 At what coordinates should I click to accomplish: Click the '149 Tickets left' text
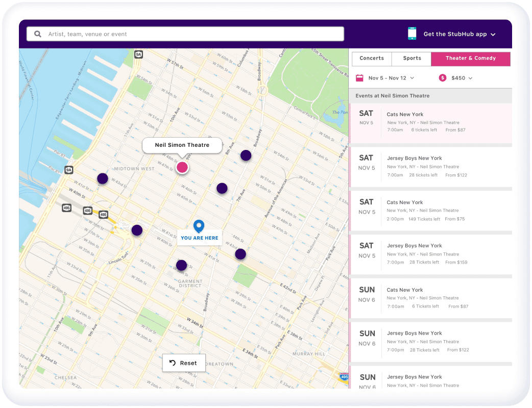pos(424,219)
